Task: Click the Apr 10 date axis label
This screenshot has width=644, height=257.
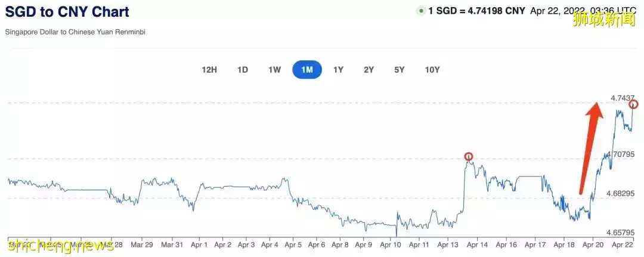Action: (x=391, y=244)
